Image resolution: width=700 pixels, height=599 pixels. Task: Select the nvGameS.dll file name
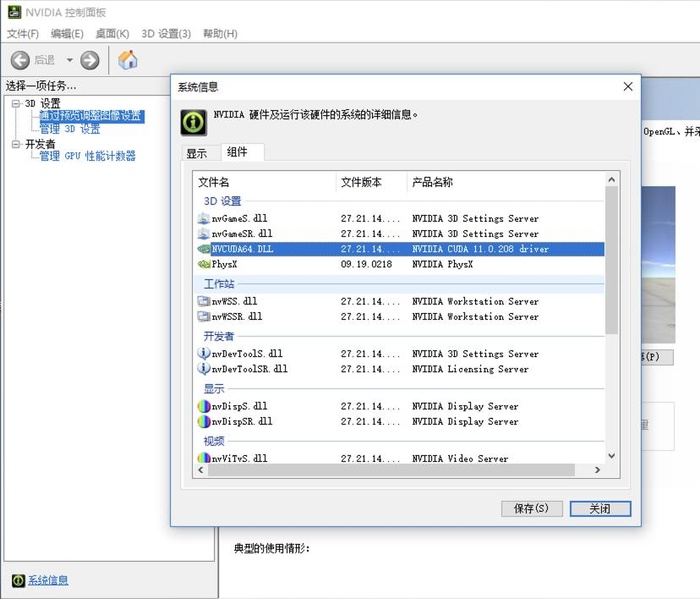pos(239,218)
